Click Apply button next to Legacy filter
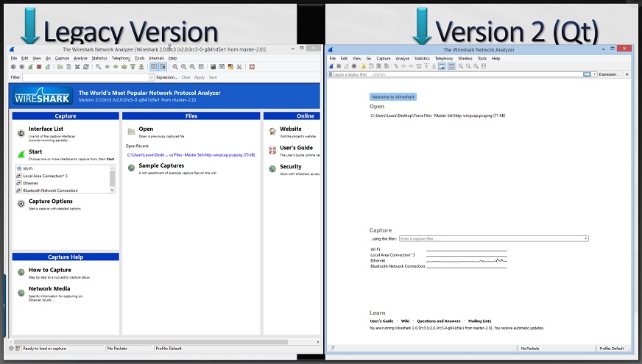The image size is (642, 364). pos(200,77)
